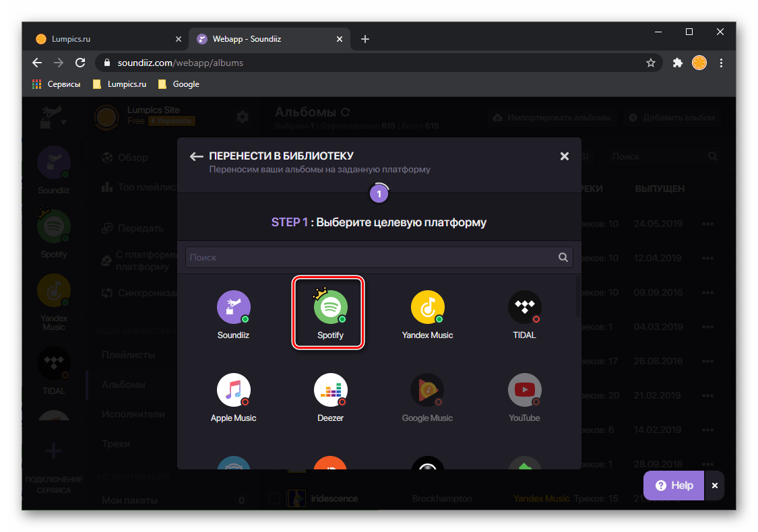
Task: Choose Deezer as target platform
Action: coord(330,393)
